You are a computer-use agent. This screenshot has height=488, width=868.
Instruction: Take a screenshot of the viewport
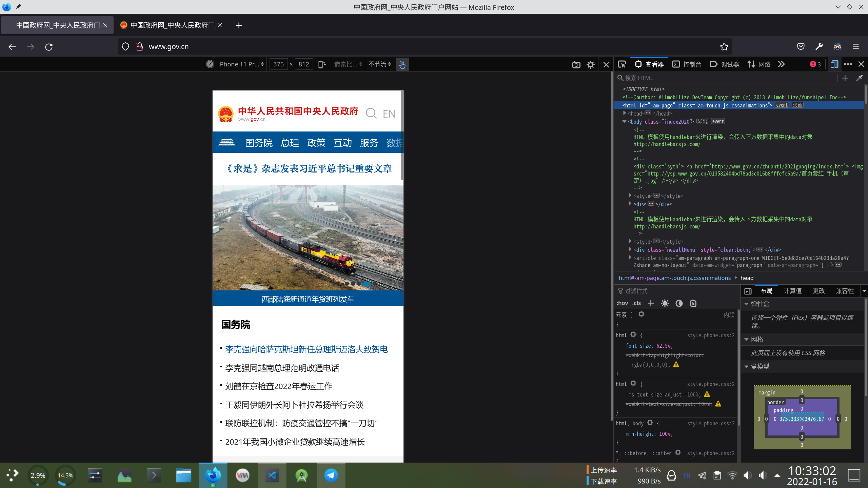point(576,64)
